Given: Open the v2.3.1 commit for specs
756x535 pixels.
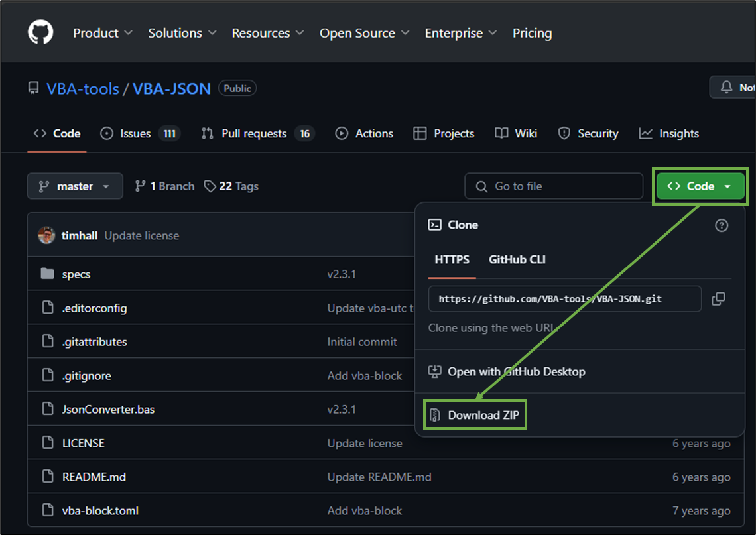Looking at the screenshot, I should tap(342, 274).
